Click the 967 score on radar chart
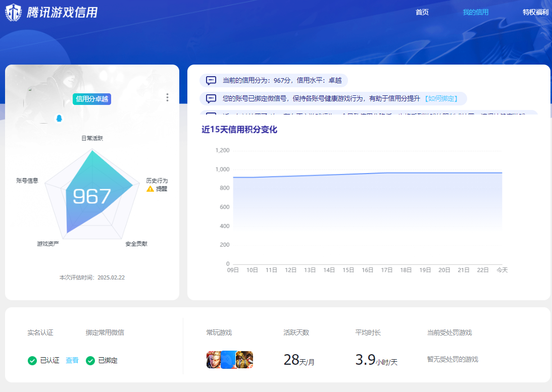 (x=91, y=196)
